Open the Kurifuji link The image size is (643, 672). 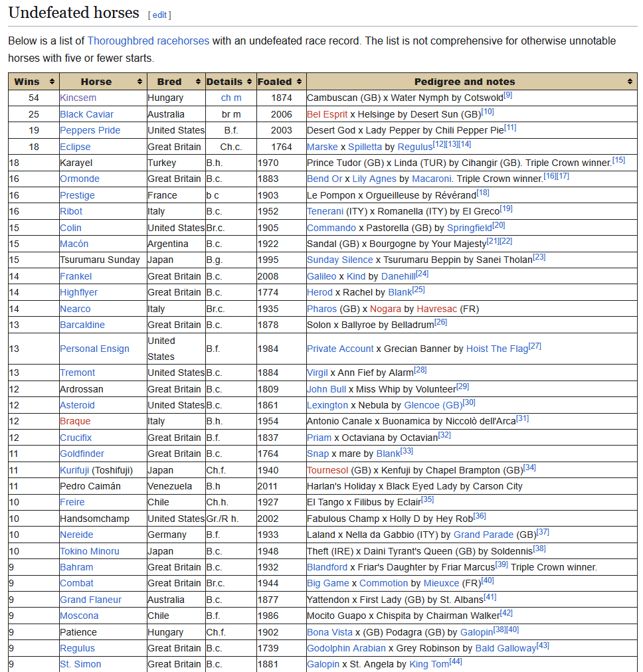74,471
